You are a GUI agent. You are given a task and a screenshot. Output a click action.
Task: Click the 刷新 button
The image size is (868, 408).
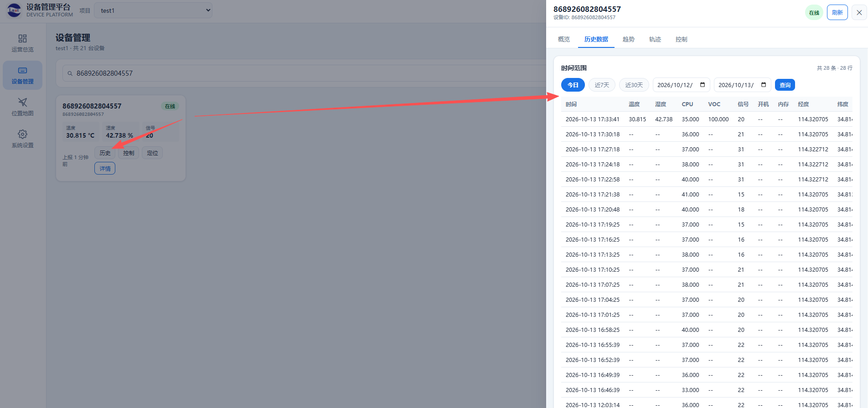(x=837, y=13)
